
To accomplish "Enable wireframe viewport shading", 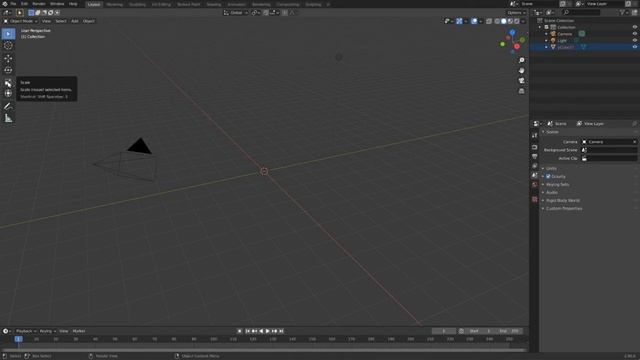I will 497,21.
